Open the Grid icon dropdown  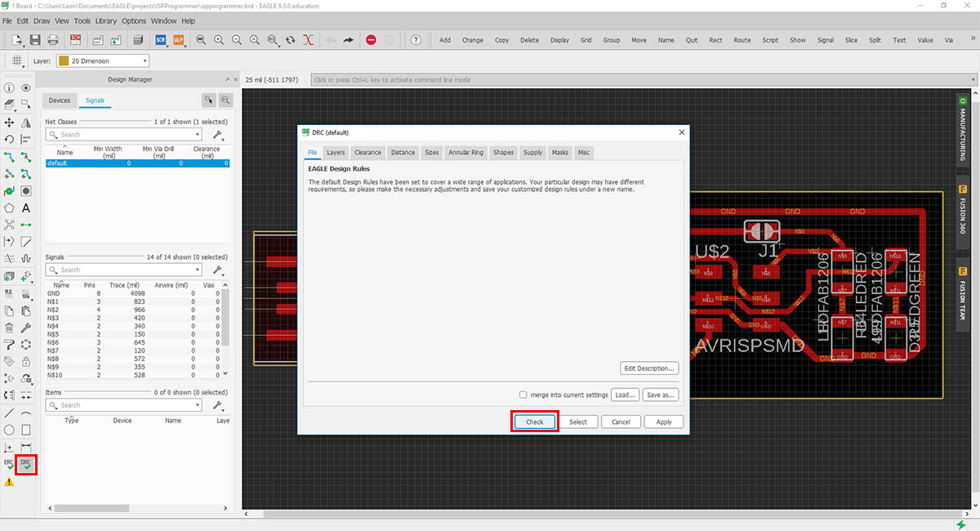click(x=16, y=61)
